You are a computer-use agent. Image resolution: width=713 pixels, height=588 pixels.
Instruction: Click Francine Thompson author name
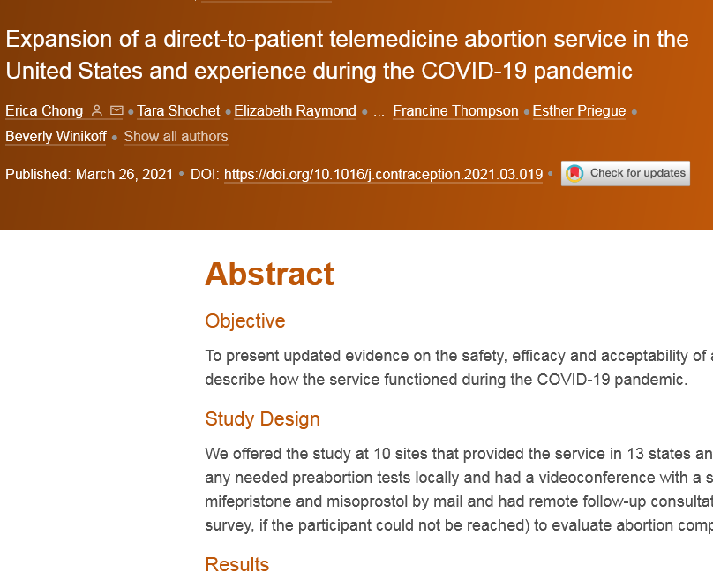click(x=455, y=111)
